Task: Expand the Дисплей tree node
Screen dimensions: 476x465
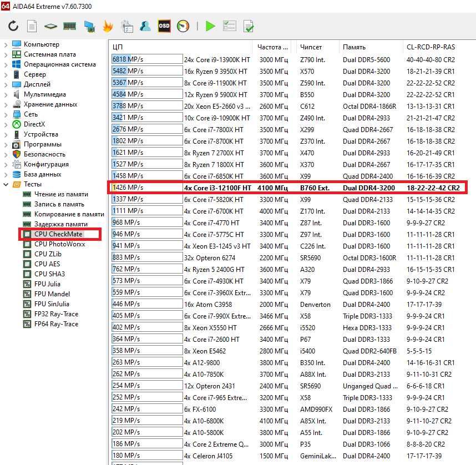Action: (x=6, y=85)
